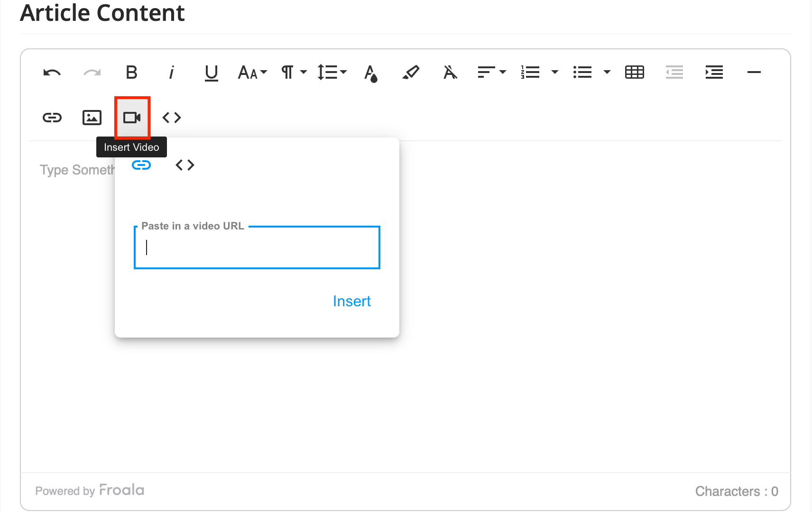The height and width of the screenshot is (512, 812).
Task: Click the Insert button in video popup
Action: click(x=352, y=302)
